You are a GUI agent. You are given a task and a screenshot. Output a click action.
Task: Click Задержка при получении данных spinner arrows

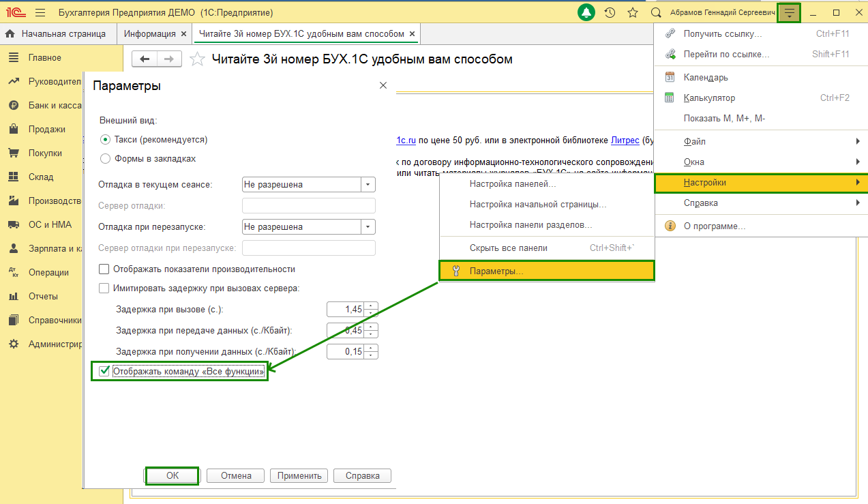pyautogui.click(x=371, y=352)
